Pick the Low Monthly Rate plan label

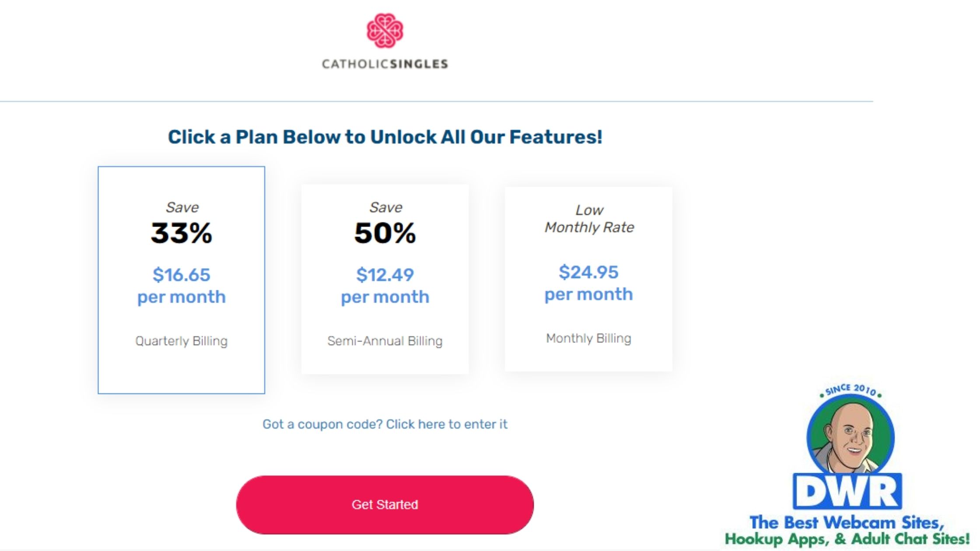tap(589, 219)
